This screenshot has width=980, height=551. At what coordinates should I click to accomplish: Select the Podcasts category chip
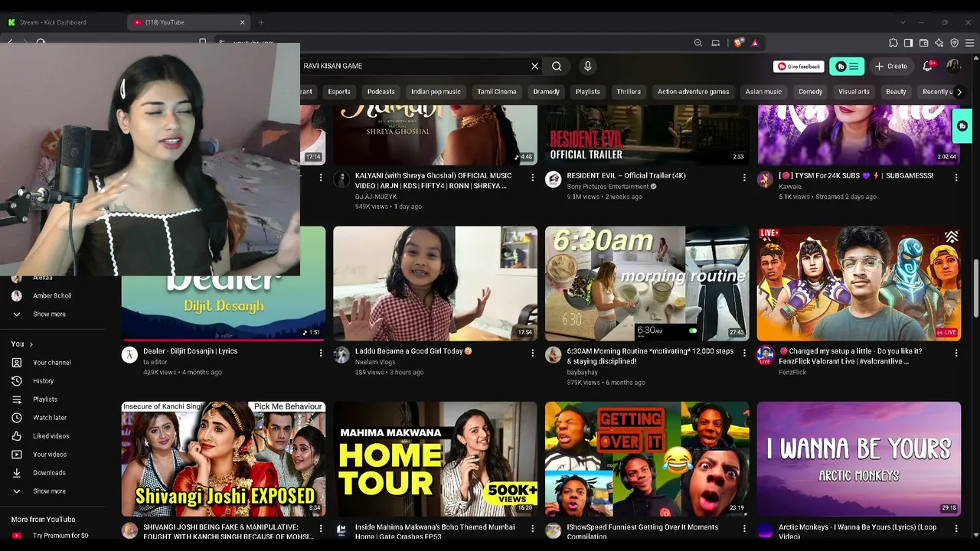[381, 92]
